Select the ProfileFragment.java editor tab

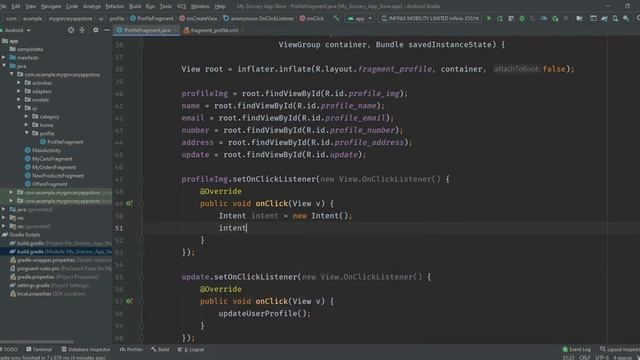tap(147, 30)
